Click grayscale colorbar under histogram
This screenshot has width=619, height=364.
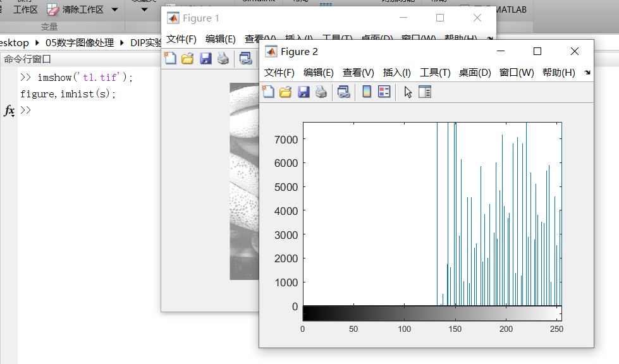[x=432, y=313]
